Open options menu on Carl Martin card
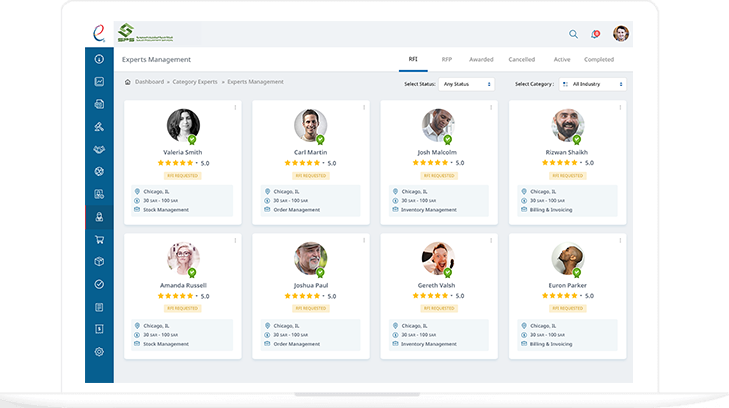This screenshot has width=729, height=408. 364,107
